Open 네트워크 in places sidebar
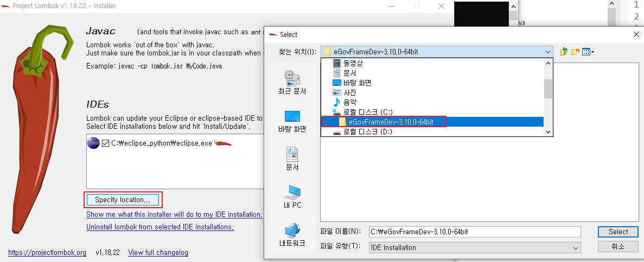The image size is (644, 262). pos(292,235)
